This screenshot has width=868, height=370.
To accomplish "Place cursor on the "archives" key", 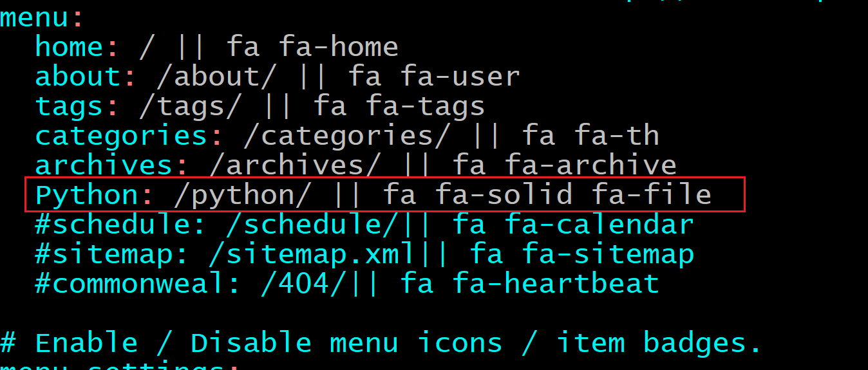I will pyautogui.click(x=103, y=166).
